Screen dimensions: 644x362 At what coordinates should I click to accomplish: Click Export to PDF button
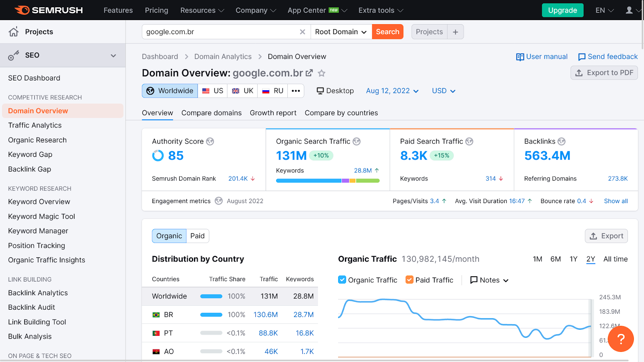604,73
